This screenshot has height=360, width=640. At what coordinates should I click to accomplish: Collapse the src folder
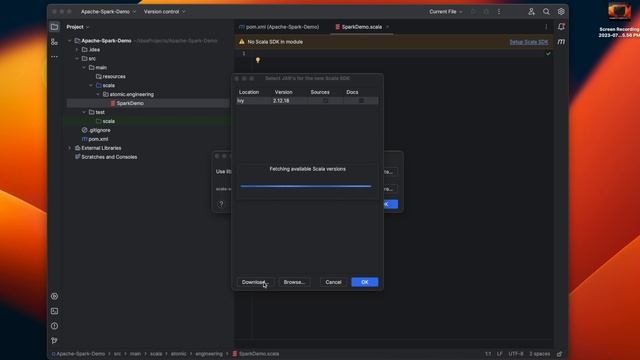(77, 59)
